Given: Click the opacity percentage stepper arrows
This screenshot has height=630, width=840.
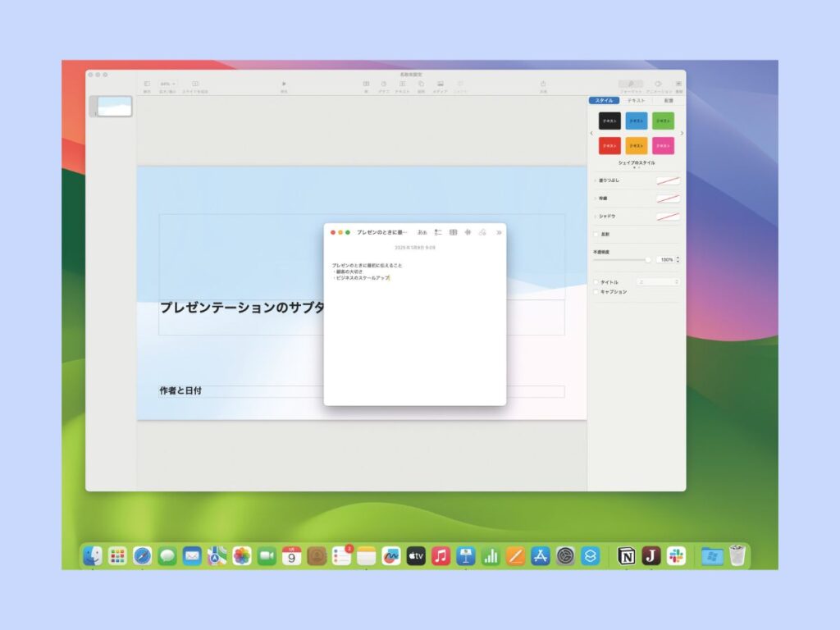Looking at the screenshot, I should point(678,259).
